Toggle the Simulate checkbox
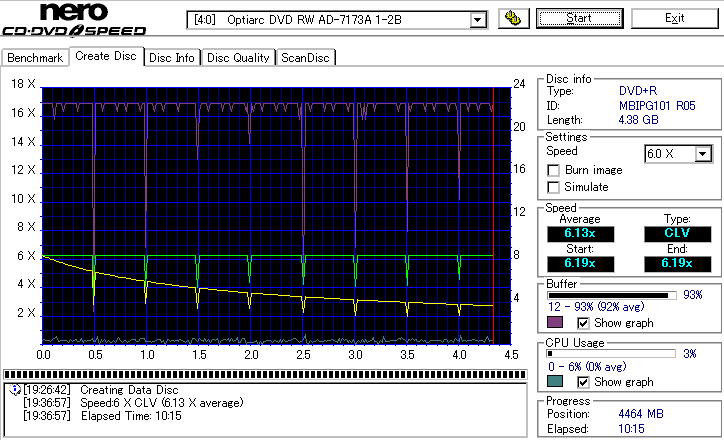The width and height of the screenshot is (724, 441). (553, 187)
